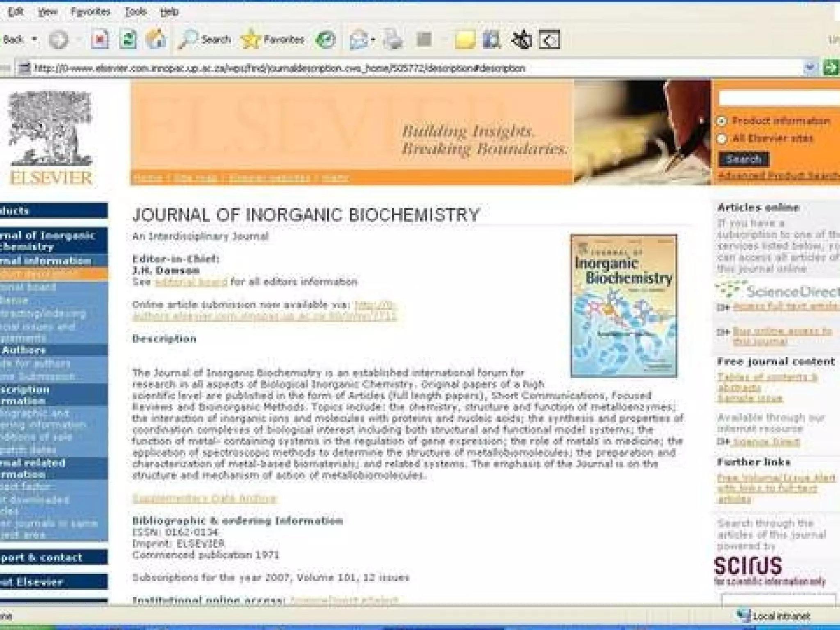Click the product search input field
The width and height of the screenshot is (840, 630).
coord(779,98)
